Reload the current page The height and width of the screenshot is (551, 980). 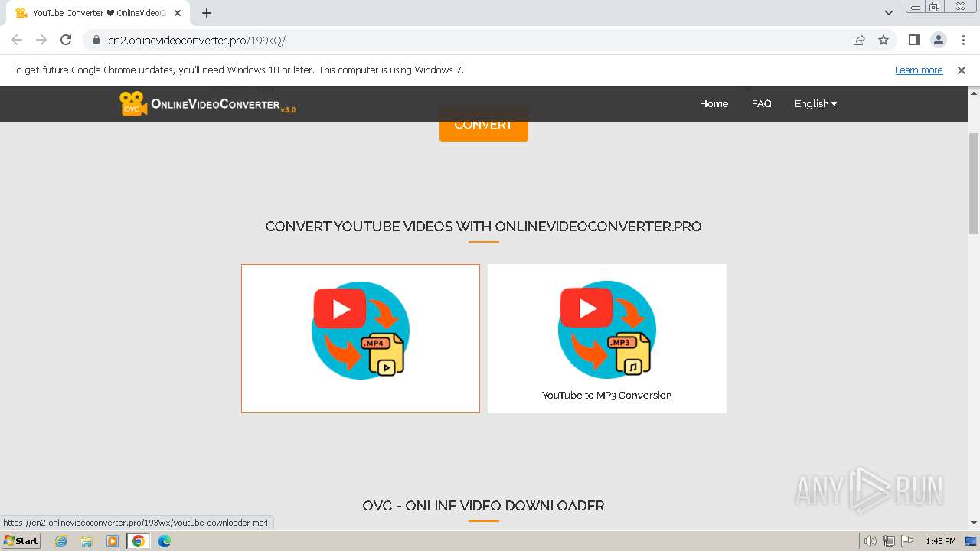pyautogui.click(x=66, y=40)
